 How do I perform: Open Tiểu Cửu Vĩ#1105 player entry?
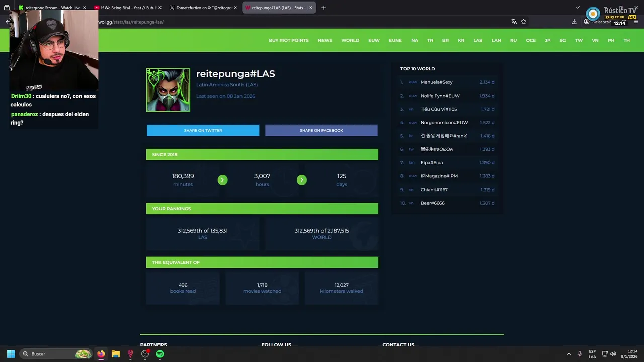point(439,109)
